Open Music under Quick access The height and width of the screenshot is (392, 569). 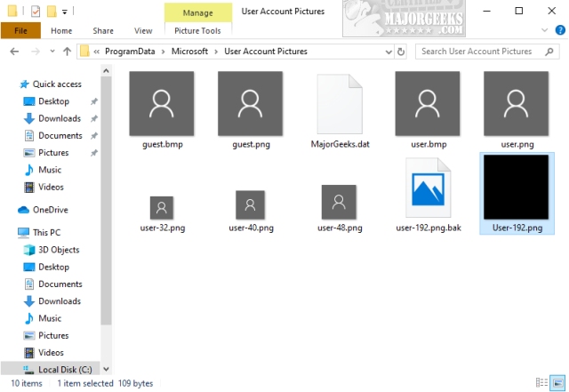point(43,170)
